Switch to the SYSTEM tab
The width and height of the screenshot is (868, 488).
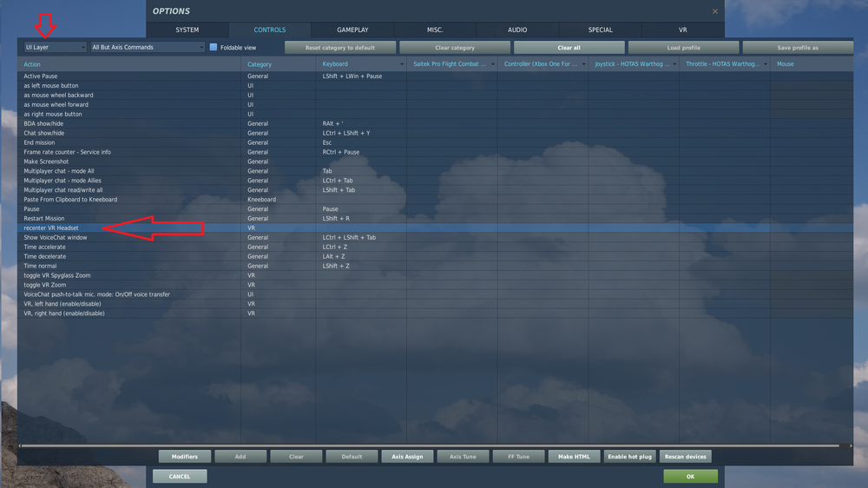point(187,30)
